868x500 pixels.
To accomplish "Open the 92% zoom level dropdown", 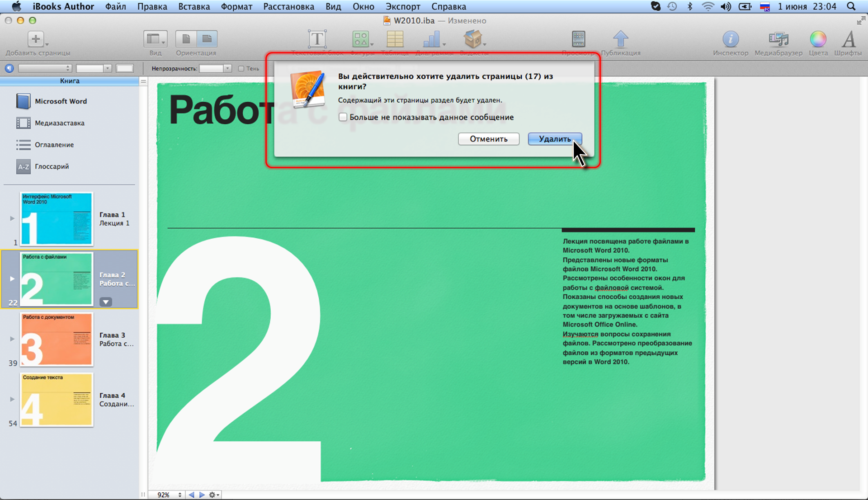I will click(x=170, y=495).
